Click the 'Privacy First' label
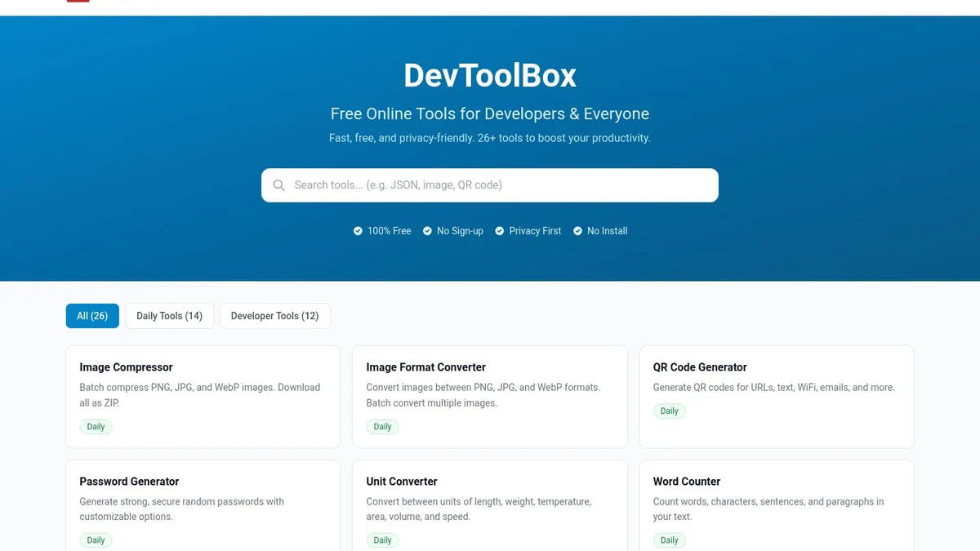This screenshot has width=980, height=551. [535, 231]
